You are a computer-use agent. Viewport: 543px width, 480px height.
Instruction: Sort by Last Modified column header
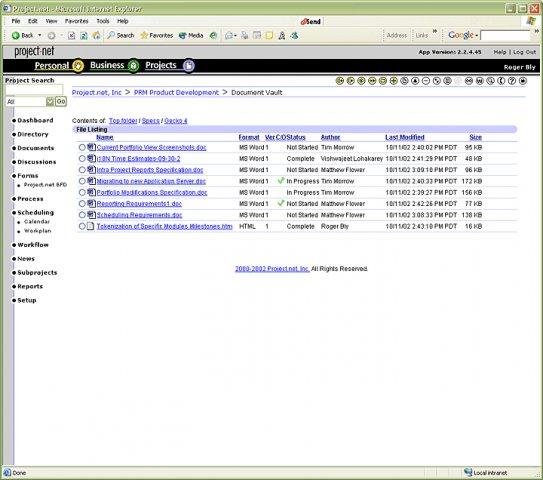pos(404,137)
